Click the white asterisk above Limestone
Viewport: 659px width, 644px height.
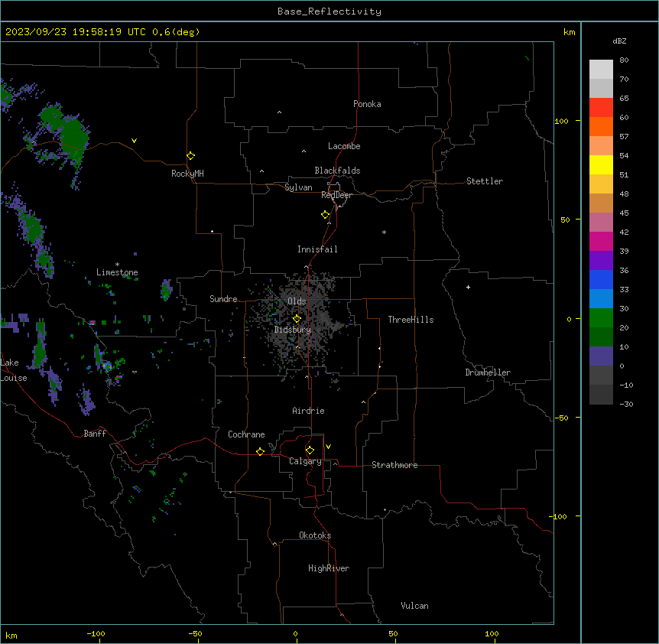click(117, 265)
